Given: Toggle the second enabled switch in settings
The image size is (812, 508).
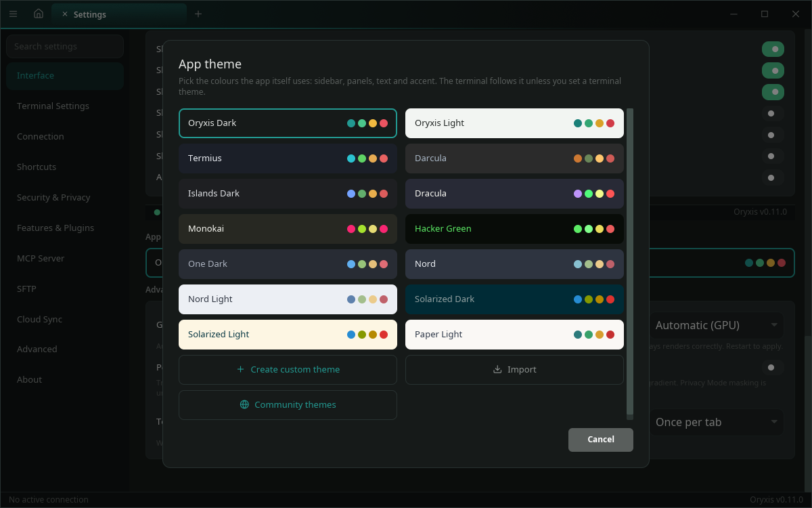Looking at the screenshot, I should click(773, 70).
